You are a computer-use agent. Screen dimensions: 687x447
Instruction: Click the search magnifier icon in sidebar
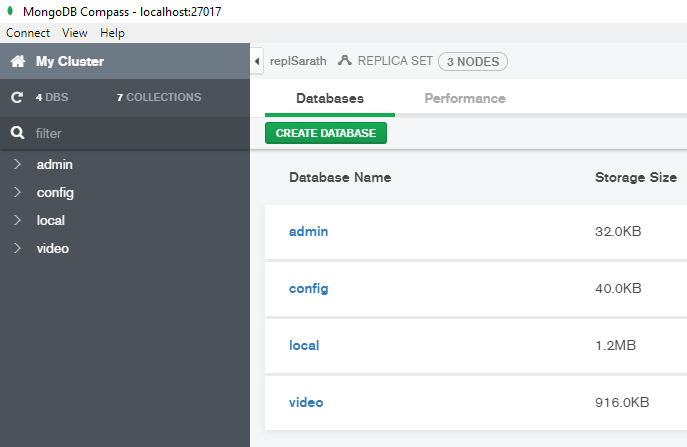tap(18, 133)
